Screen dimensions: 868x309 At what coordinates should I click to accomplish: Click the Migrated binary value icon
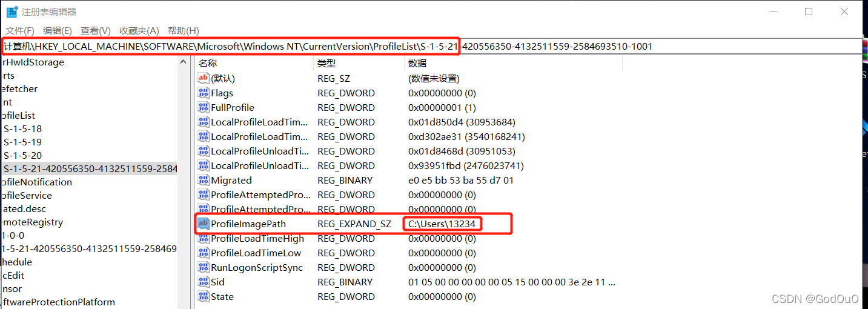pos(204,180)
